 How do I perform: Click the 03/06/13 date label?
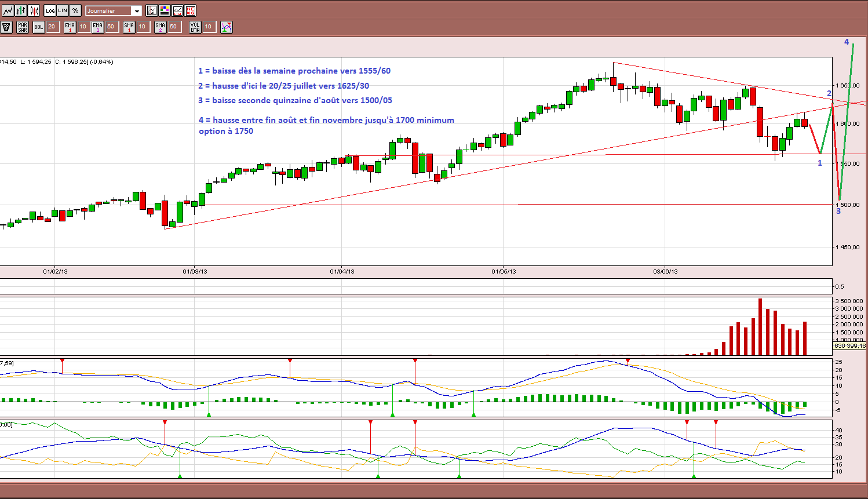665,271
